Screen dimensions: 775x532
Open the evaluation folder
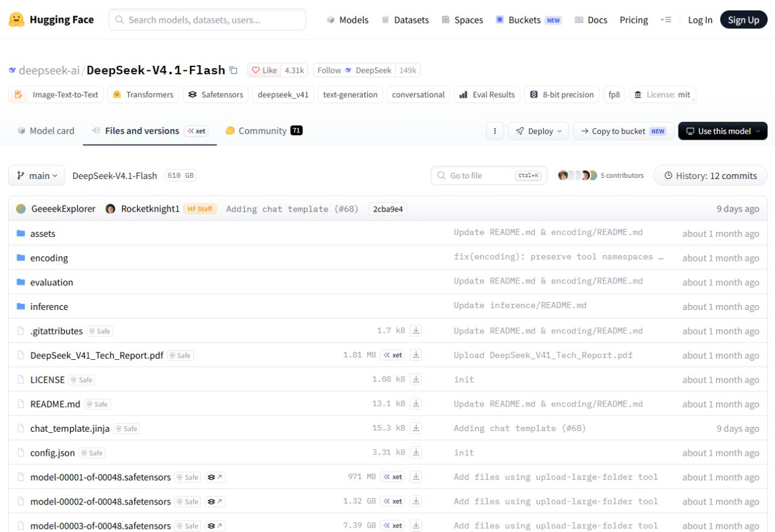(52, 282)
